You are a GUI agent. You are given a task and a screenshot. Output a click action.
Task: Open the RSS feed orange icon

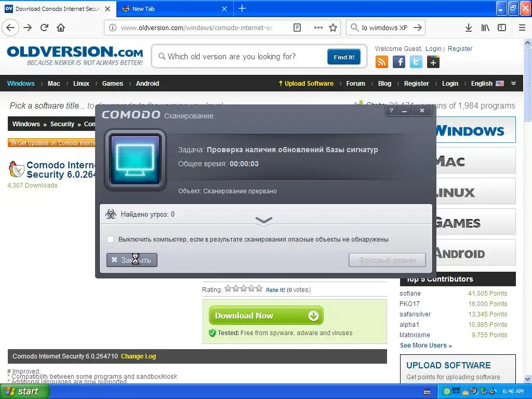[382, 62]
